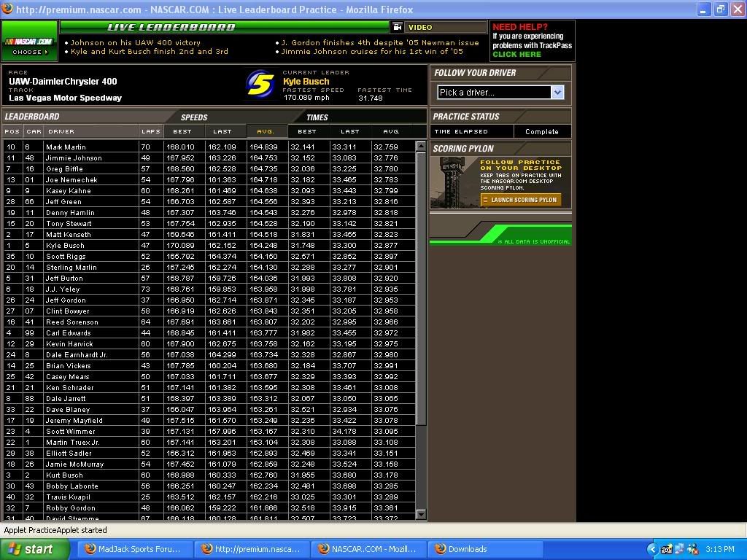Open the Windows Start button
The image size is (747, 560).
35,549
